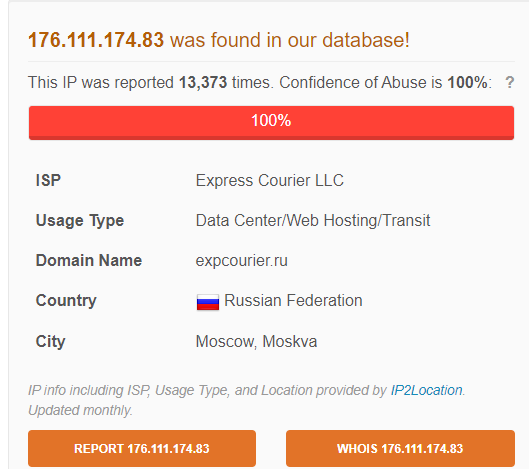This screenshot has width=529, height=469.
Task: Click the Moscow, Moskva city value
Action: click(256, 341)
